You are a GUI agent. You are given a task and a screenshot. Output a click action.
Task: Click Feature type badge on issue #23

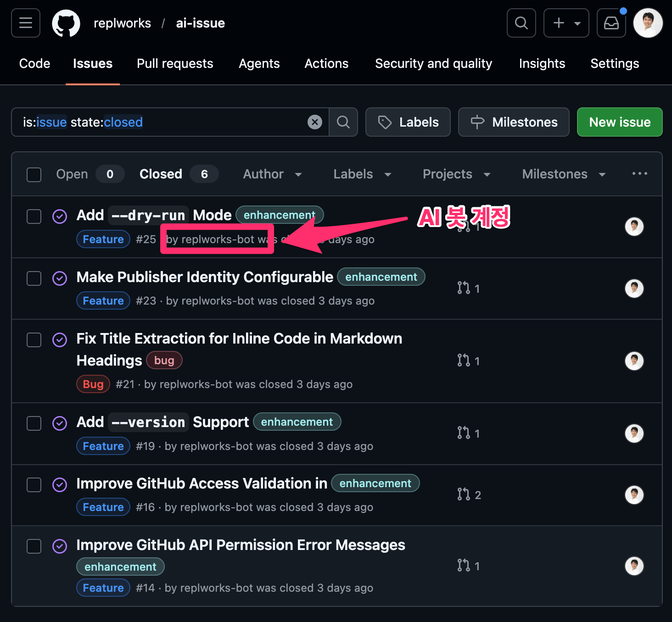103,301
